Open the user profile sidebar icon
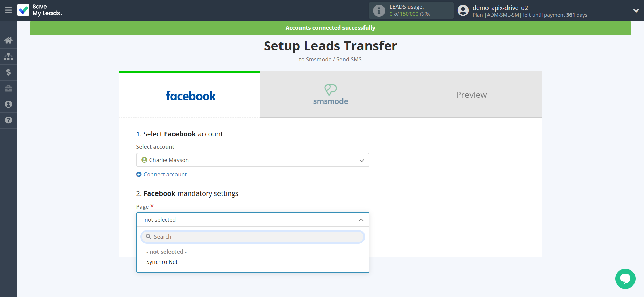The height and width of the screenshot is (297, 644). point(8,104)
